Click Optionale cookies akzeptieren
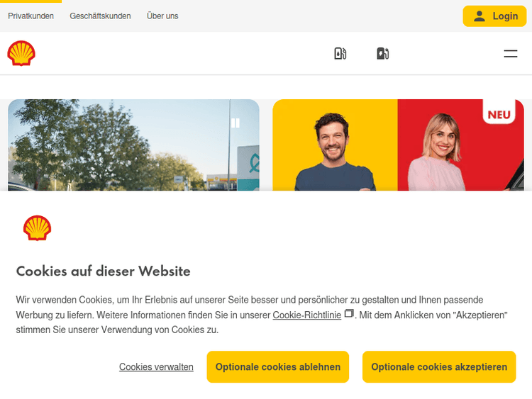Viewport: 532px width, 399px height. coord(438,366)
